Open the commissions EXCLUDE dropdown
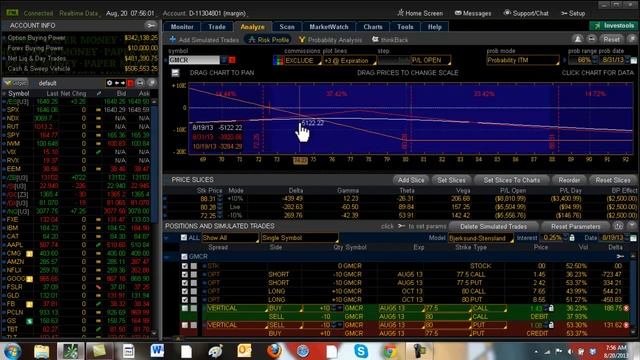Screen dimensions: 640x360 pyautogui.click(x=302, y=60)
